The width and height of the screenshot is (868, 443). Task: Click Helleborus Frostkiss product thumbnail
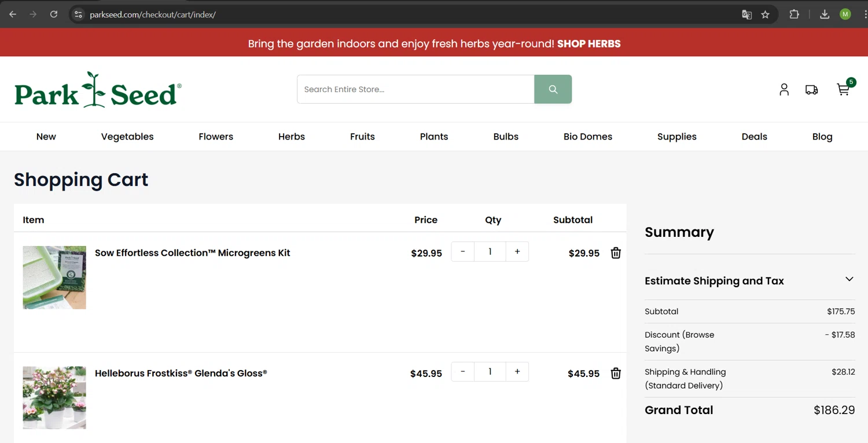(x=54, y=397)
